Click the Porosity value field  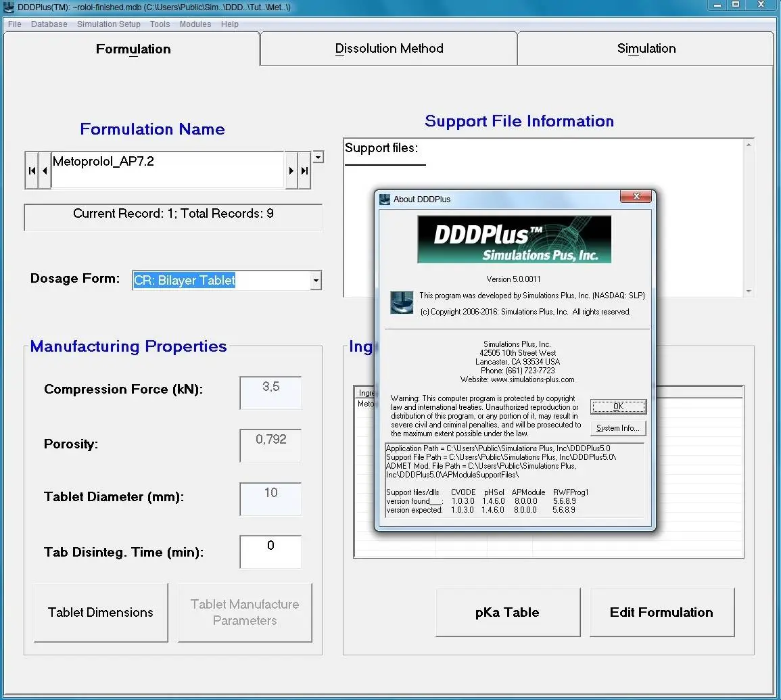click(x=270, y=446)
